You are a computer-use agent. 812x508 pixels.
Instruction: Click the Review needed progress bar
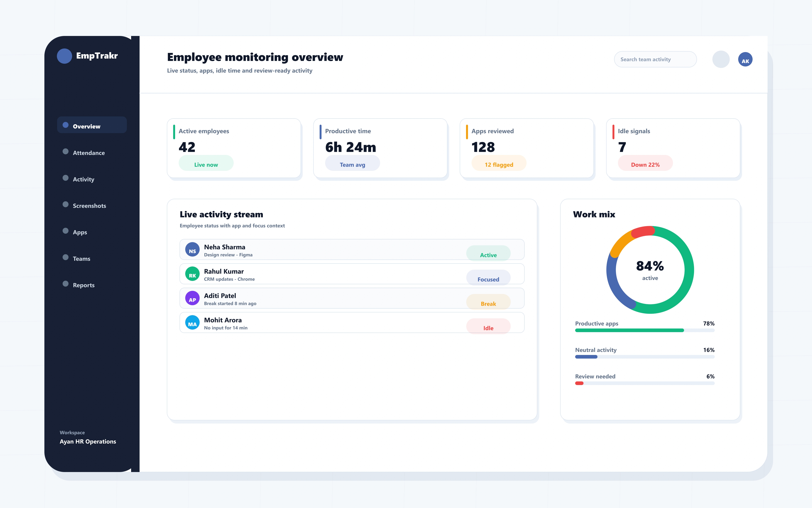coord(645,383)
